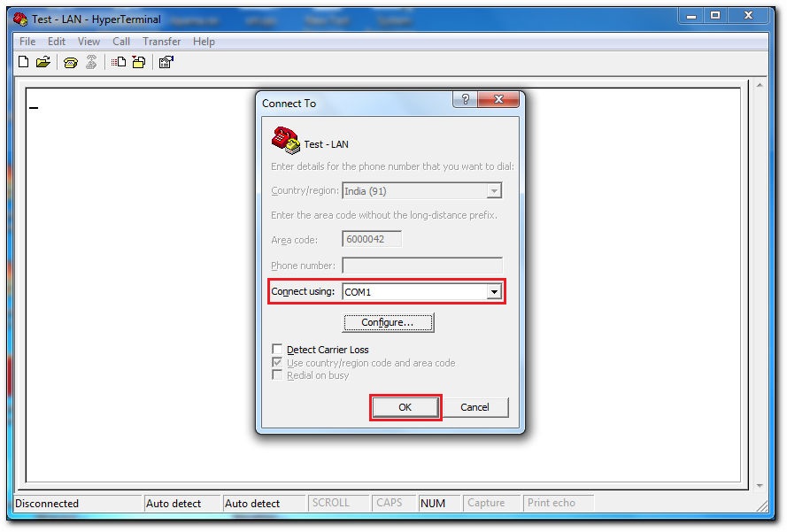The width and height of the screenshot is (787, 532).
Task: Toggle Use country/region code and area code
Action: pyautogui.click(x=276, y=362)
